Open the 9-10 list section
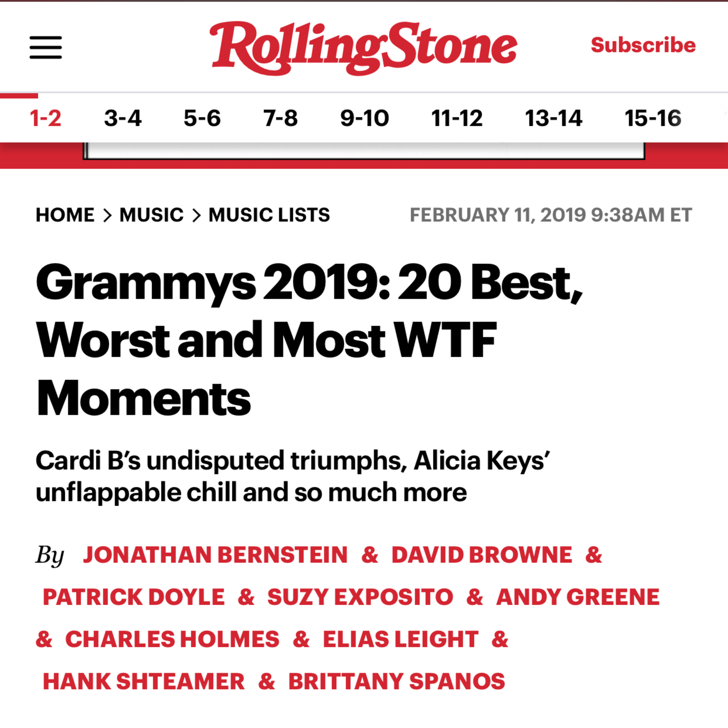 (x=364, y=118)
